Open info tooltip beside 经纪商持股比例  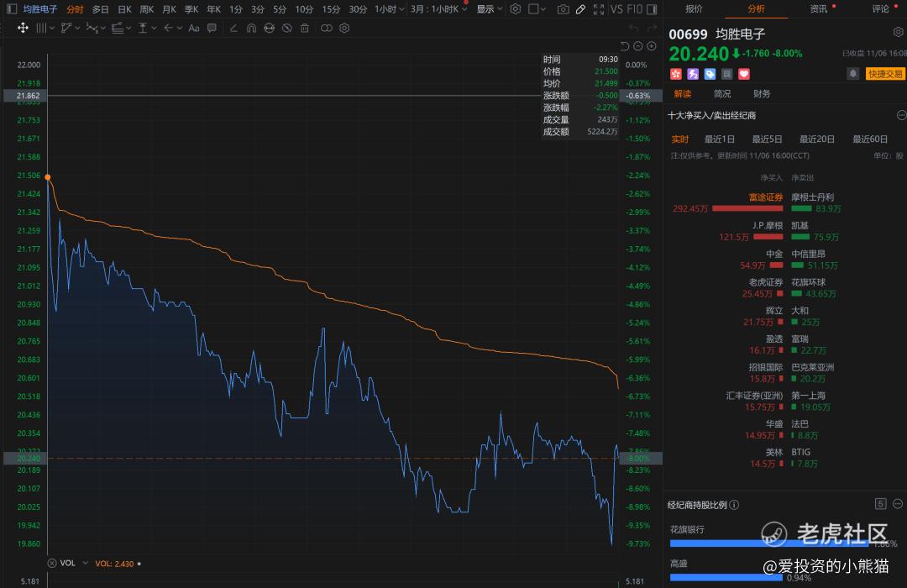[x=734, y=505]
